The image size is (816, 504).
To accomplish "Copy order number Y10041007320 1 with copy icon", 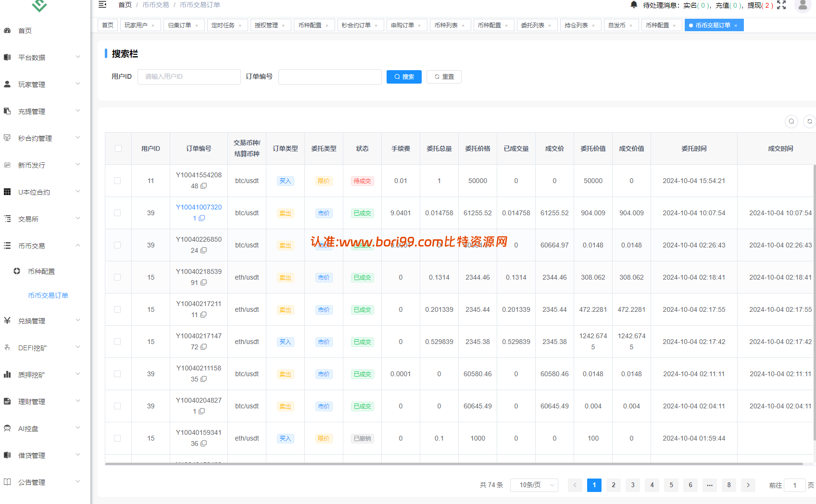I will click(x=202, y=218).
